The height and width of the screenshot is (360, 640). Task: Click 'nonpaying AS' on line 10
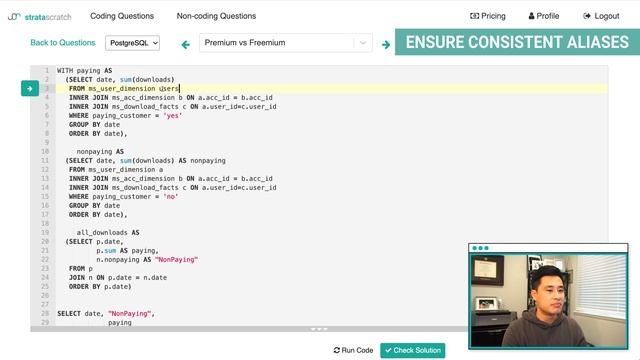[x=100, y=151]
